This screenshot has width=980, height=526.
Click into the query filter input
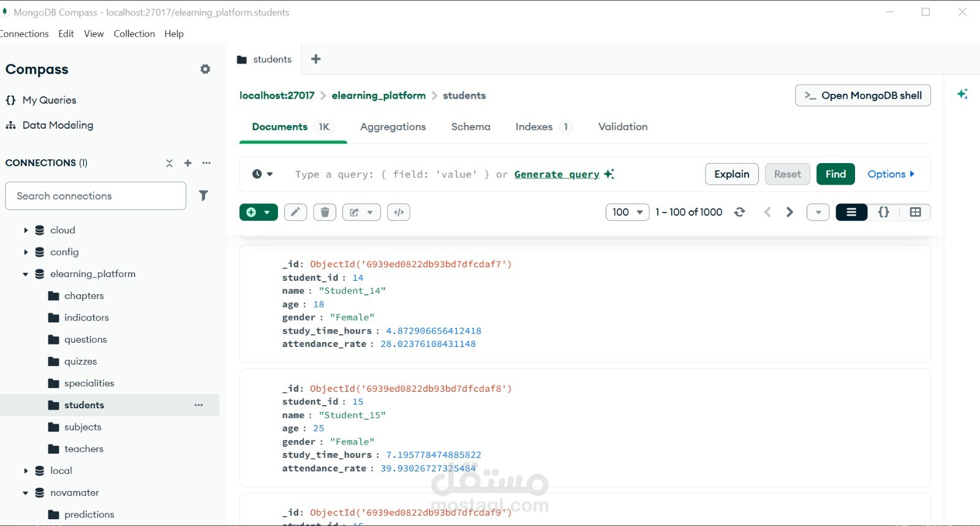click(392, 174)
